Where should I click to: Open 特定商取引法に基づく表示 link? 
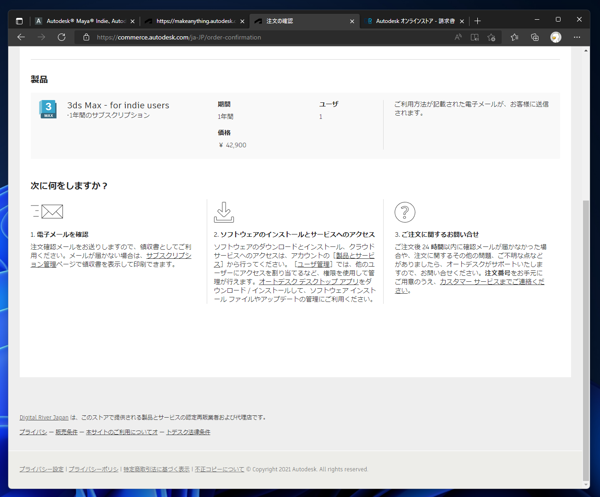(157, 469)
